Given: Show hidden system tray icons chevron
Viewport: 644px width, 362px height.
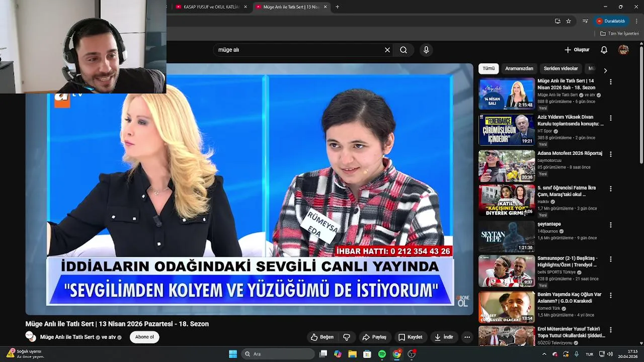Looking at the screenshot, I should (544, 354).
